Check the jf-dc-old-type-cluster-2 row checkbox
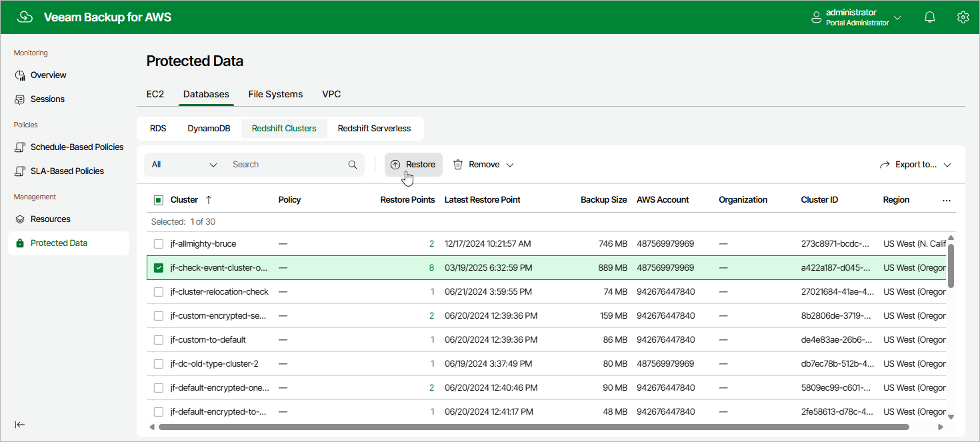Image resolution: width=980 pixels, height=442 pixels. click(x=159, y=364)
